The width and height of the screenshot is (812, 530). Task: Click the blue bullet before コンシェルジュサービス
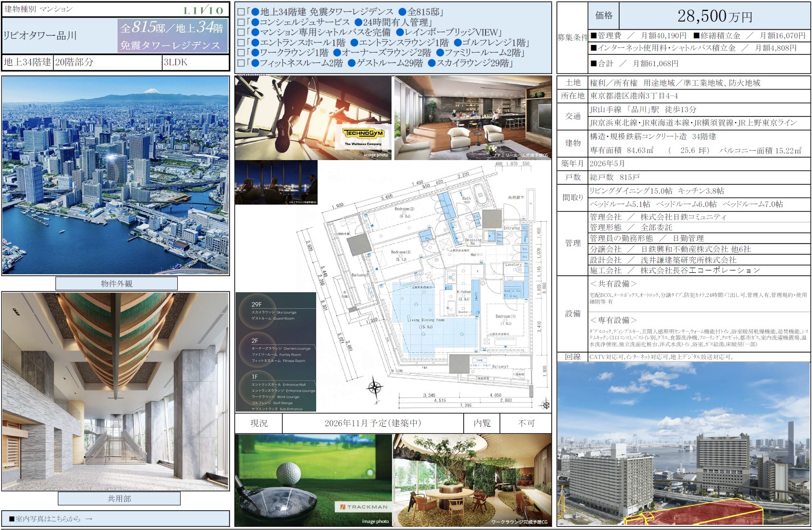pos(255,22)
